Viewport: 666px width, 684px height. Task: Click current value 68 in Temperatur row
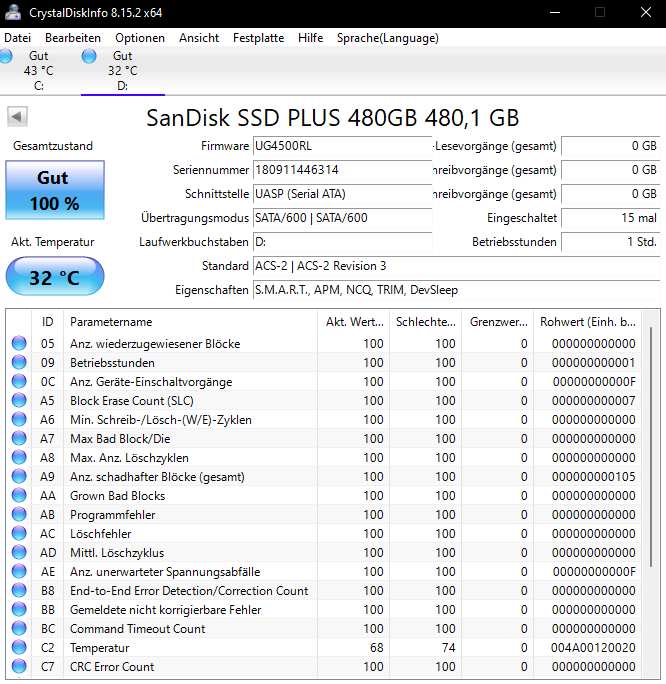pos(376,647)
